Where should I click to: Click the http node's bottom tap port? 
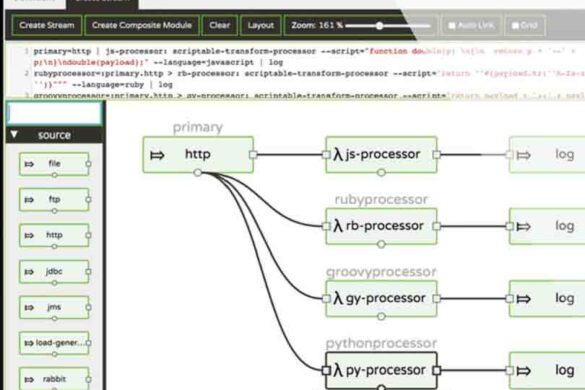pyautogui.click(x=198, y=172)
